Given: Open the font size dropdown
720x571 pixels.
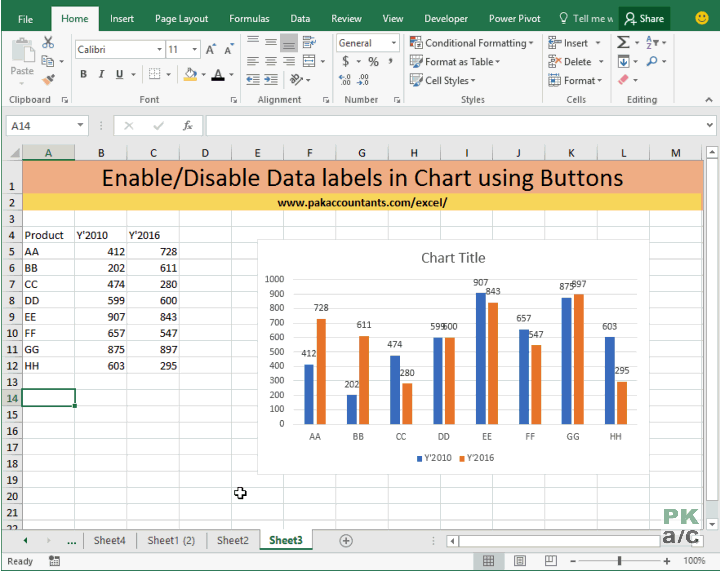Looking at the screenshot, I should click(195, 49).
